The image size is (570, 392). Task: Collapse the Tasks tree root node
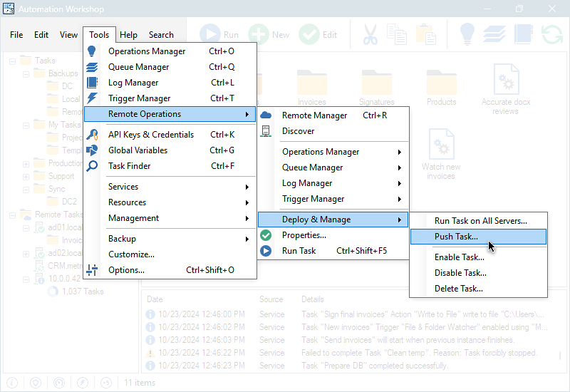point(12,61)
